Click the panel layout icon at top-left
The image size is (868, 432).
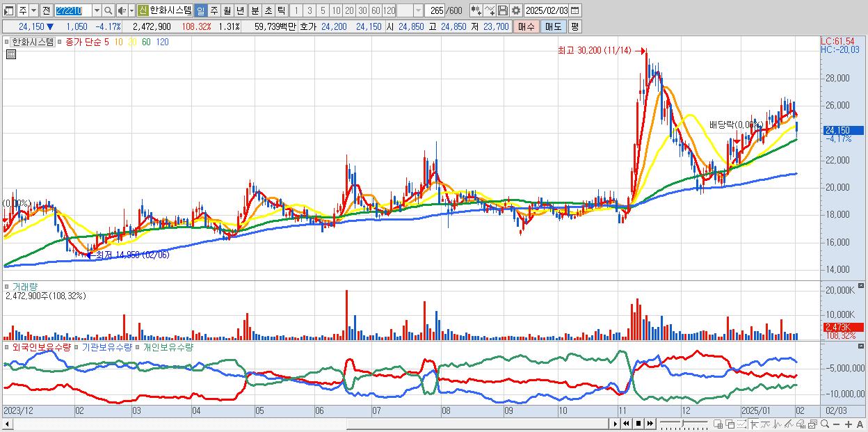(9, 10)
